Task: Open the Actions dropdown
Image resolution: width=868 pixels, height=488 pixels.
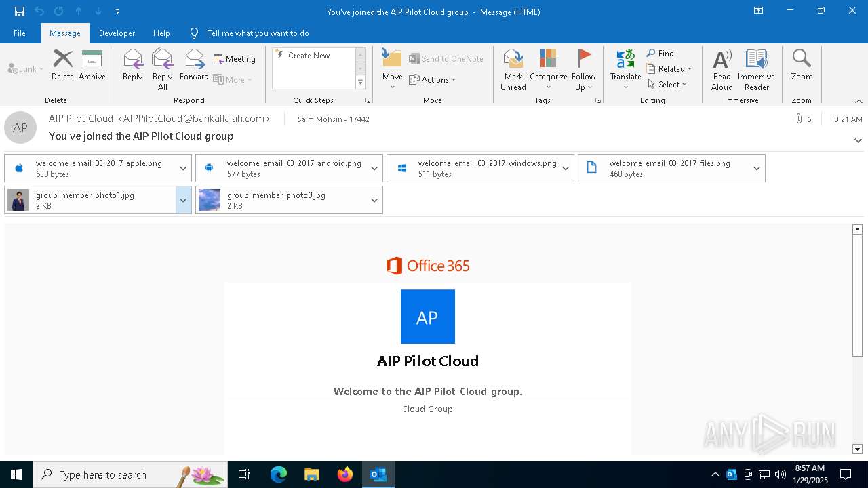Action: click(433, 79)
